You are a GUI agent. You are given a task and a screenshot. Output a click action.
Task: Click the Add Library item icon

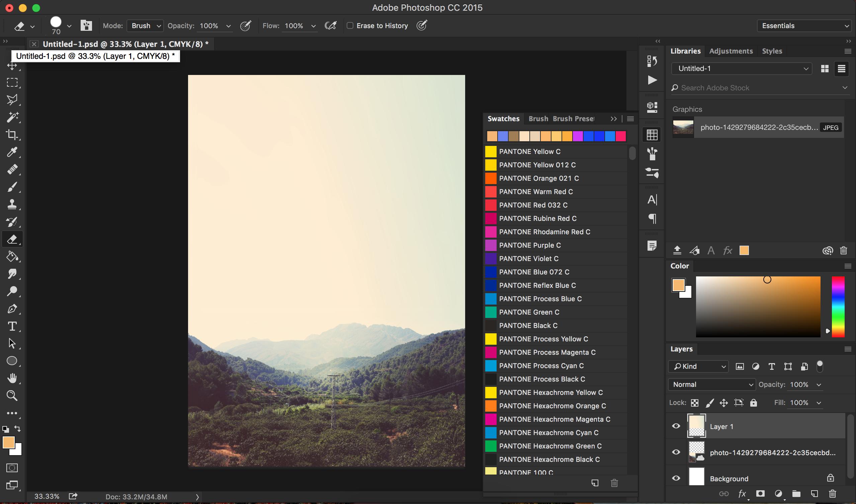click(x=676, y=250)
